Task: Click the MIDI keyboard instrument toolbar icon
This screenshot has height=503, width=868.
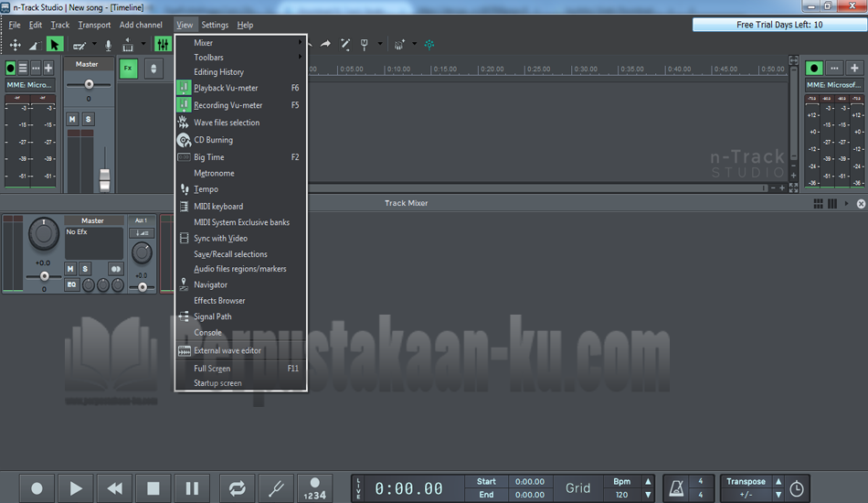Action: point(127,44)
